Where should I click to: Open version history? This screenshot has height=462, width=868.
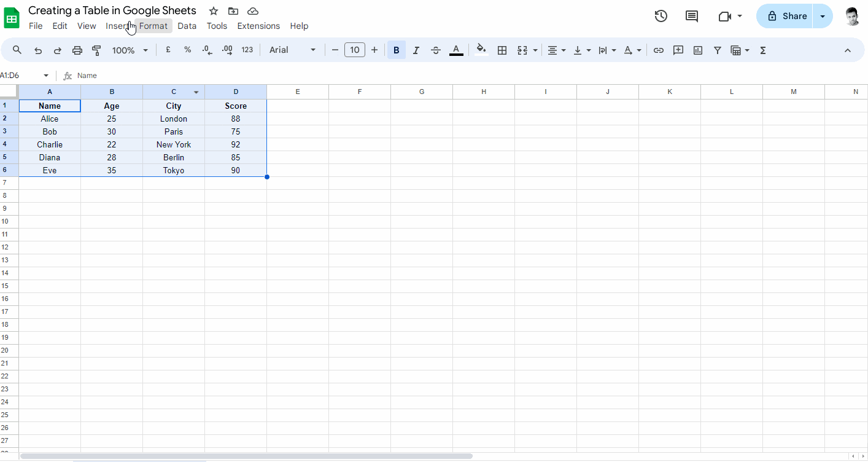pos(661,16)
